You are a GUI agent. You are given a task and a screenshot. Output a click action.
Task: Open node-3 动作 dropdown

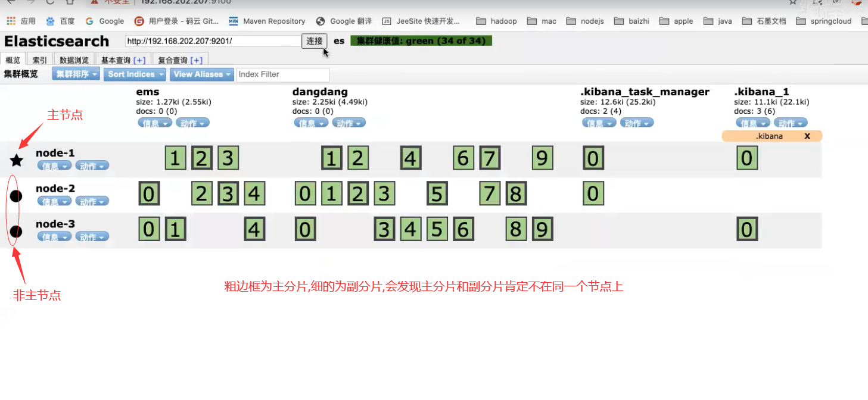(x=92, y=237)
